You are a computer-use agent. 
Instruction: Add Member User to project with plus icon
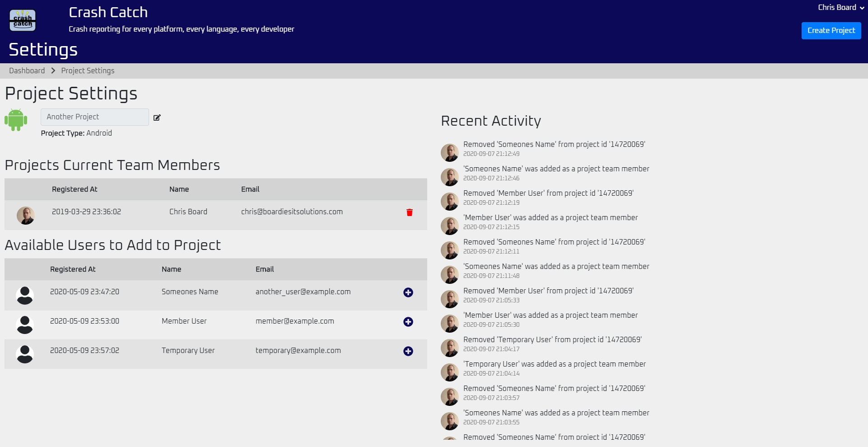point(408,322)
